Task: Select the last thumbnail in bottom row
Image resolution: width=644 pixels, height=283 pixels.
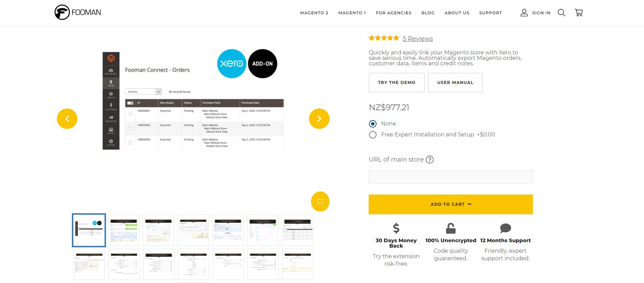Action: [298, 264]
